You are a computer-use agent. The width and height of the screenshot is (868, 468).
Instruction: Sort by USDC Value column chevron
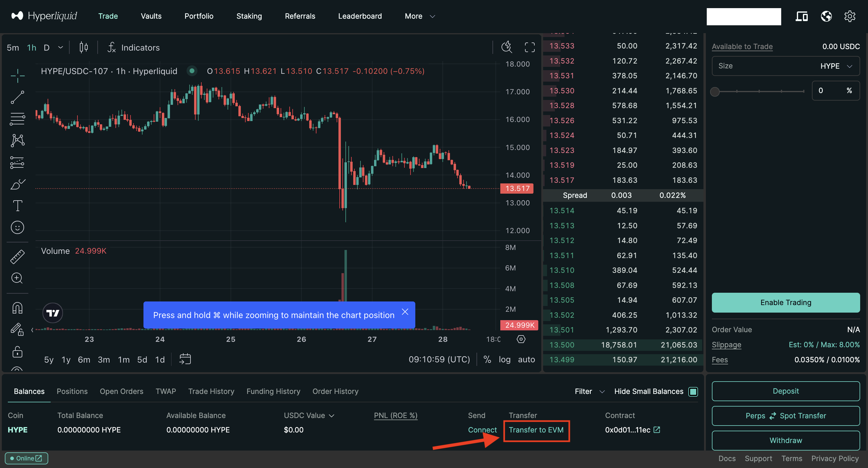[x=332, y=416]
